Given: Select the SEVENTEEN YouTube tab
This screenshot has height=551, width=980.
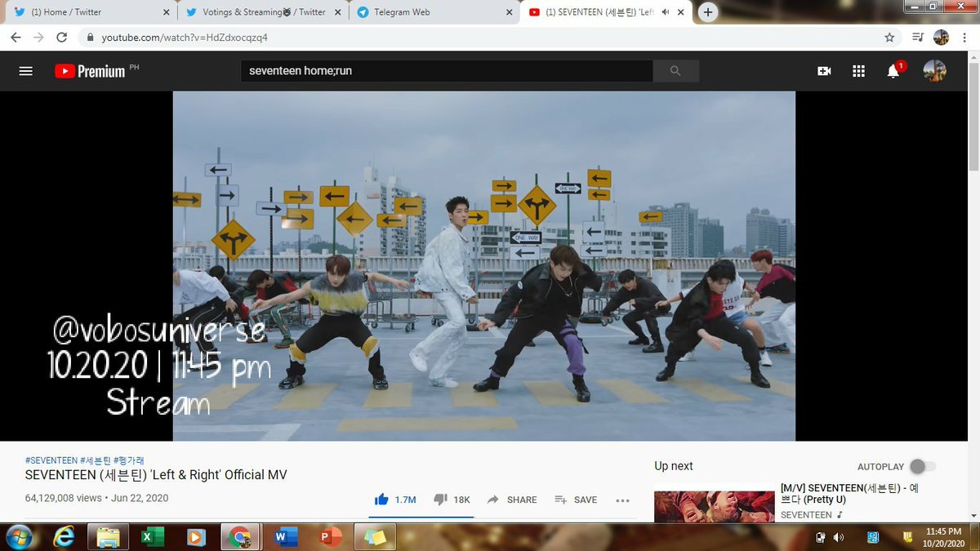Looking at the screenshot, I should click(x=608, y=12).
